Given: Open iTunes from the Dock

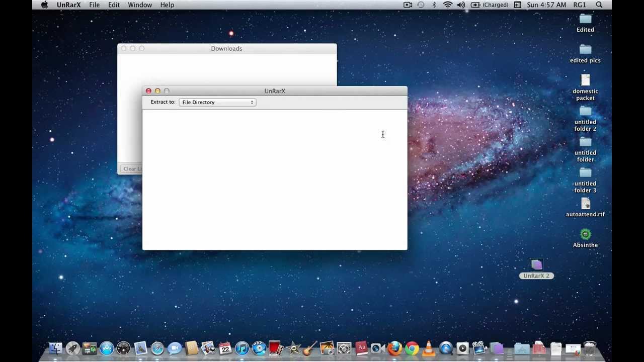Looking at the screenshot, I should pos(242,348).
